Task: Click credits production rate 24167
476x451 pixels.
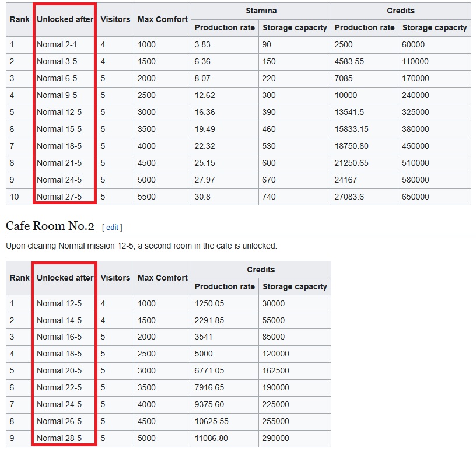Action: [x=346, y=180]
